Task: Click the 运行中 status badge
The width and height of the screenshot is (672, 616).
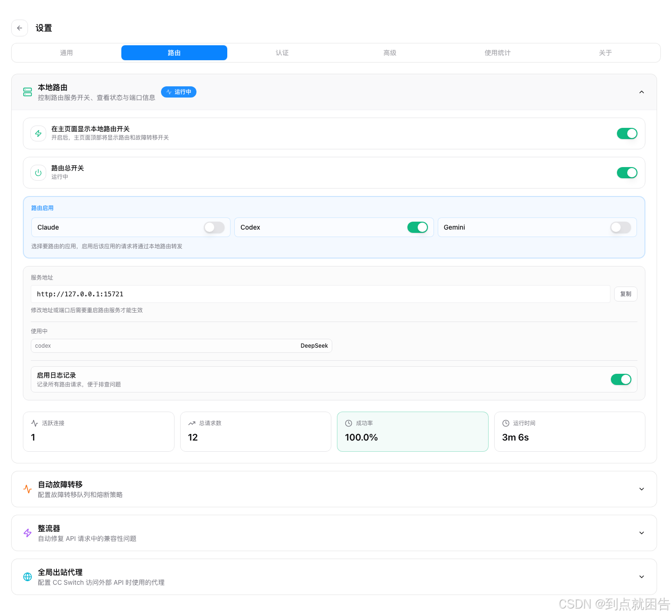Action: [x=179, y=92]
